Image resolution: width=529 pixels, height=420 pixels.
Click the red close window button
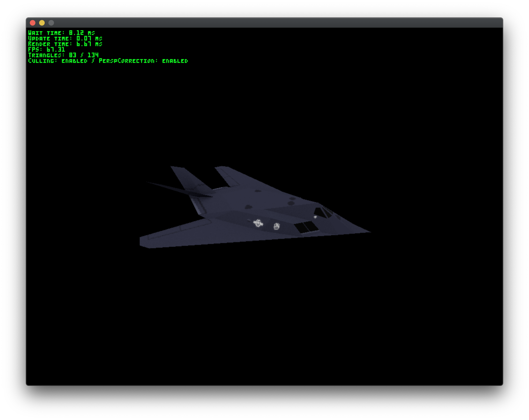click(x=33, y=23)
